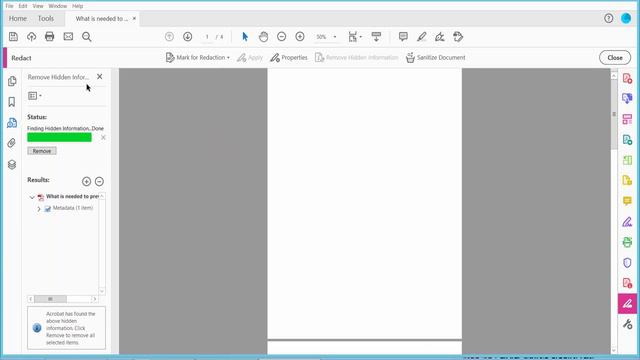
Task: Add a sticky note comment
Action: [403, 37]
